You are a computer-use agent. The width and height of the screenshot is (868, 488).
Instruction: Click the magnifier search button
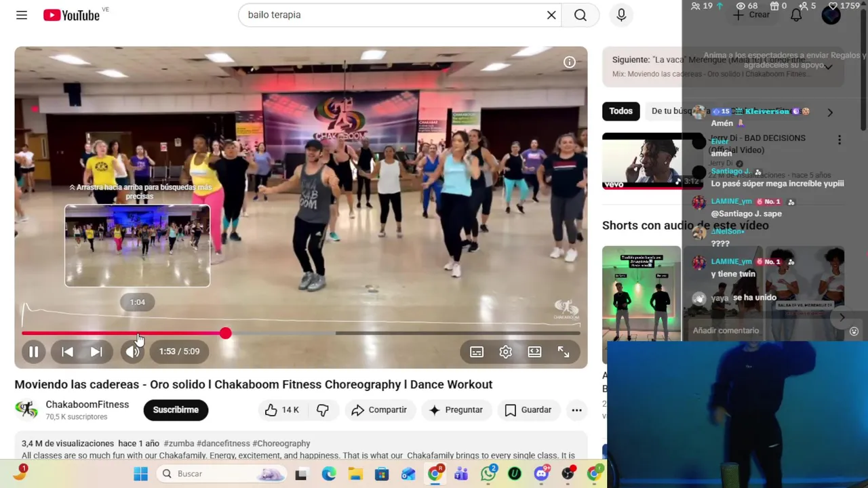(x=580, y=15)
